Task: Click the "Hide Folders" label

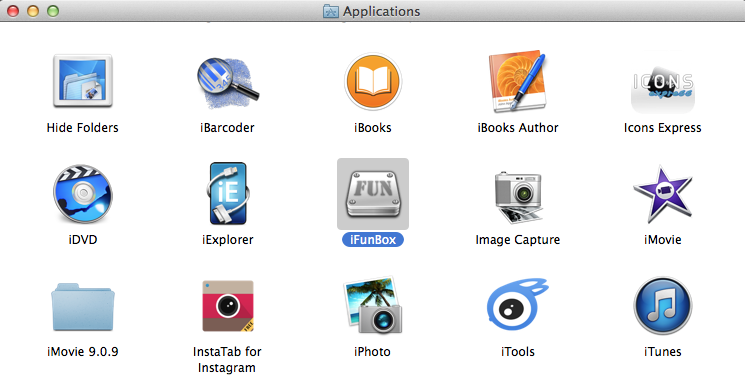Action: [83, 128]
